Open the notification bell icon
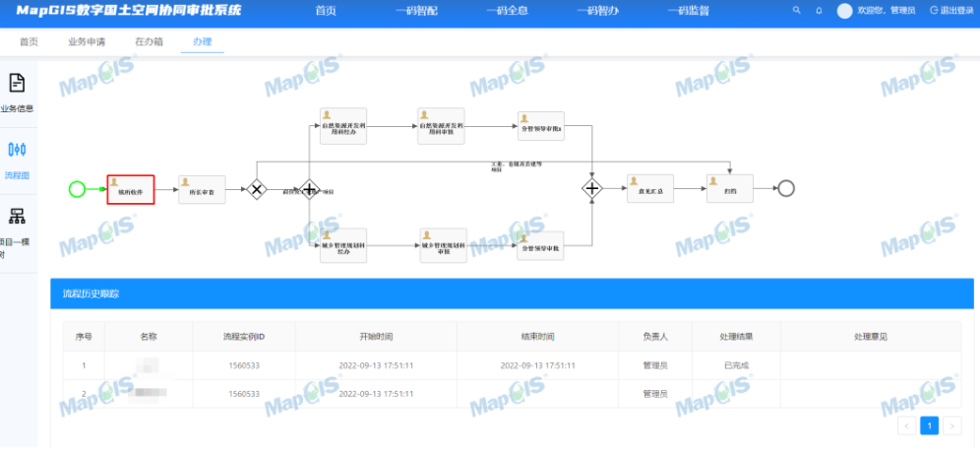Screen dimensions: 980x457 tap(819, 10)
